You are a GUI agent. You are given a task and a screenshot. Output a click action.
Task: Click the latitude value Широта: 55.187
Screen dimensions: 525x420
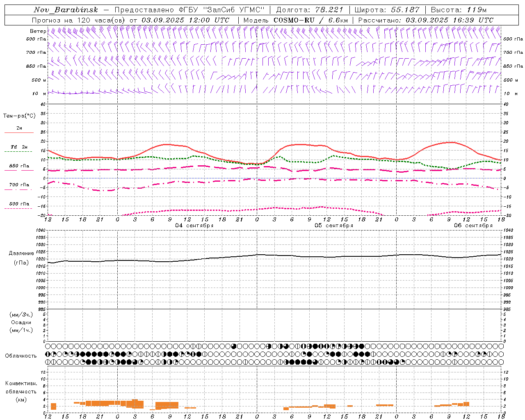tap(386, 10)
